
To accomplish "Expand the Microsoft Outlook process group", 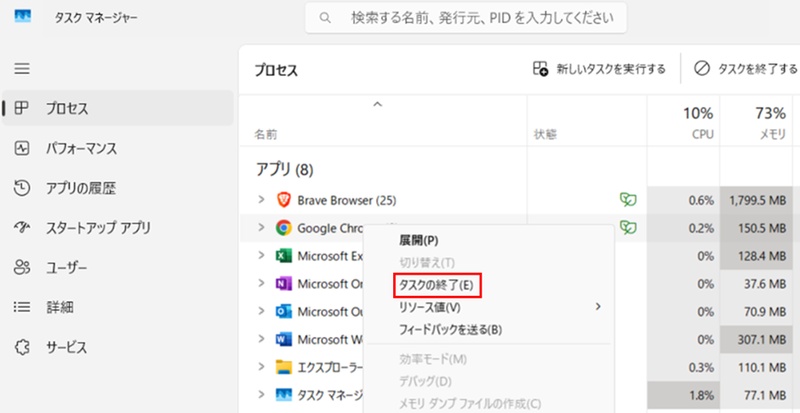I will pos(262,311).
